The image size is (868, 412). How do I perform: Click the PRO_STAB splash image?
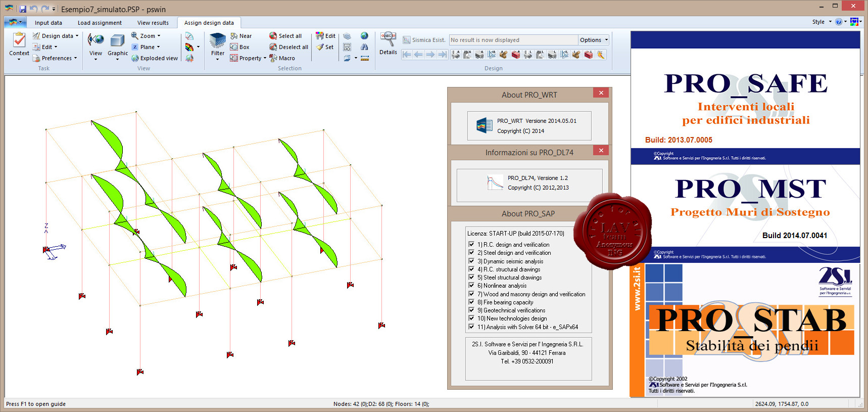point(745,330)
